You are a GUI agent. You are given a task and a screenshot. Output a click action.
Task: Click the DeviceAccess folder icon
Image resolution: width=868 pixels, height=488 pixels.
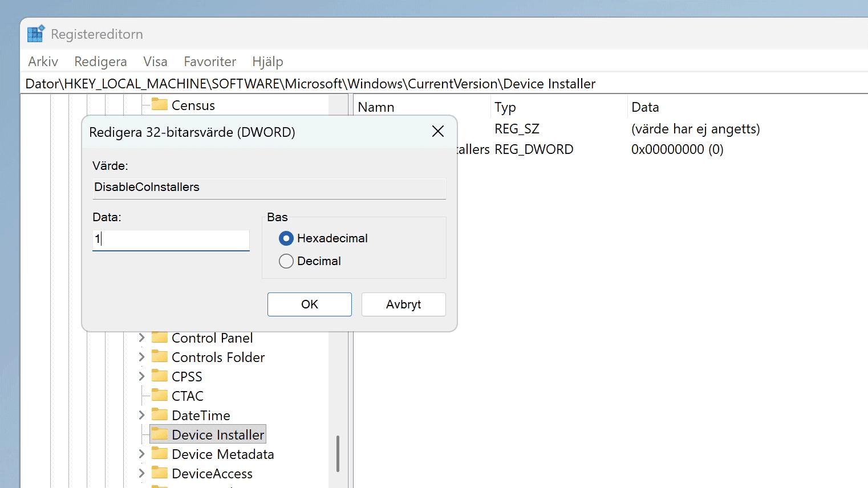pos(160,473)
